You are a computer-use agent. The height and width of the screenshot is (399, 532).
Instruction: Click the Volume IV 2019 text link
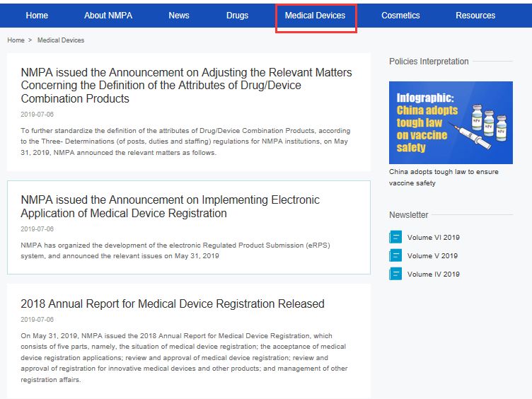pyautogui.click(x=433, y=274)
